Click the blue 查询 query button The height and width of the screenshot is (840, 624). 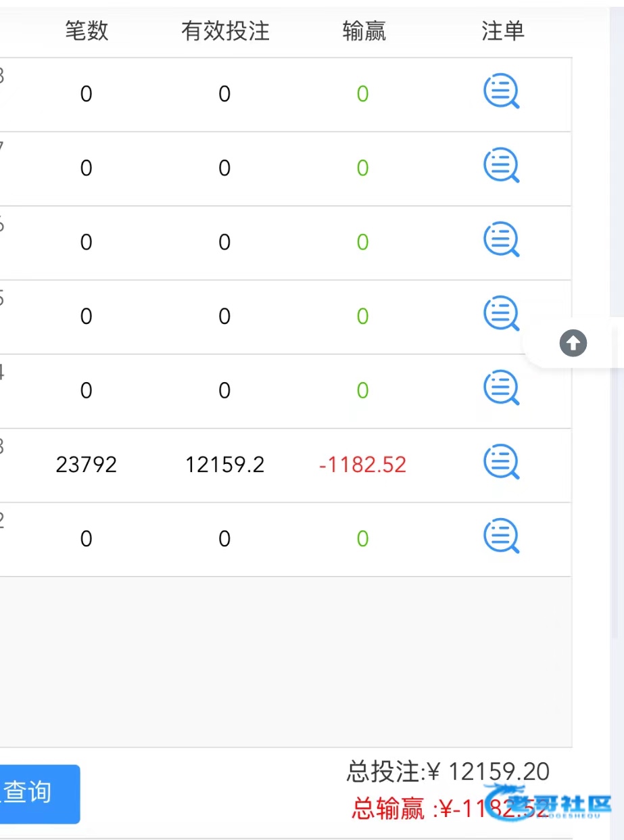(x=39, y=793)
